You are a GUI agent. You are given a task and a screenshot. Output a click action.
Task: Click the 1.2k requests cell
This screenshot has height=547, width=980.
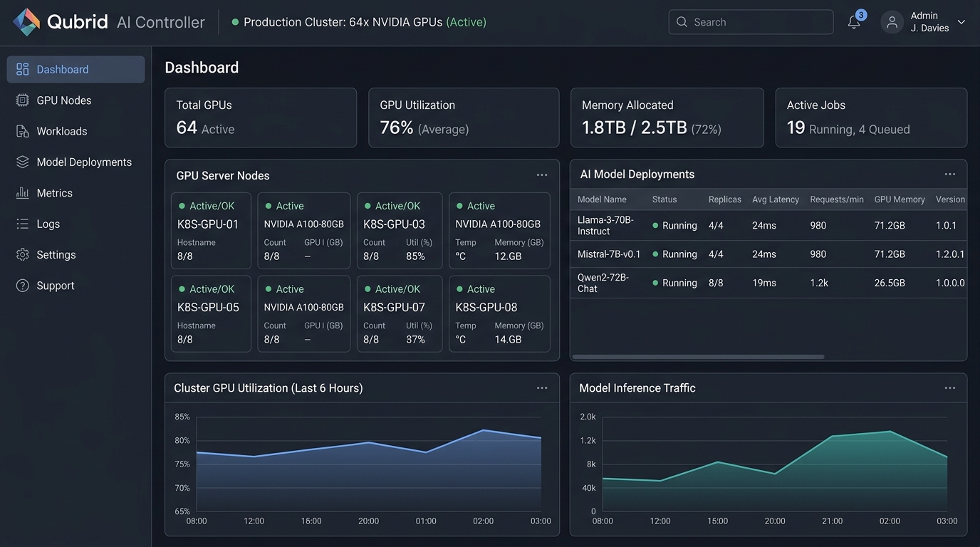(x=819, y=283)
